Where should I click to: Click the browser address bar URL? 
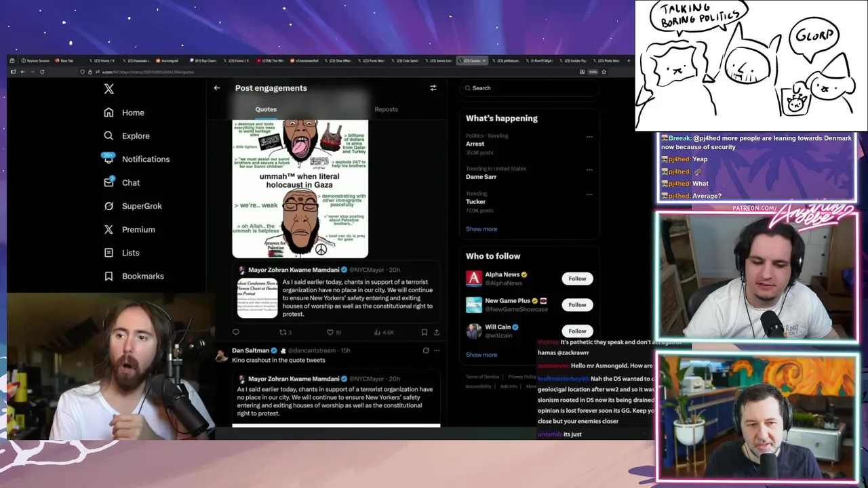[148, 72]
